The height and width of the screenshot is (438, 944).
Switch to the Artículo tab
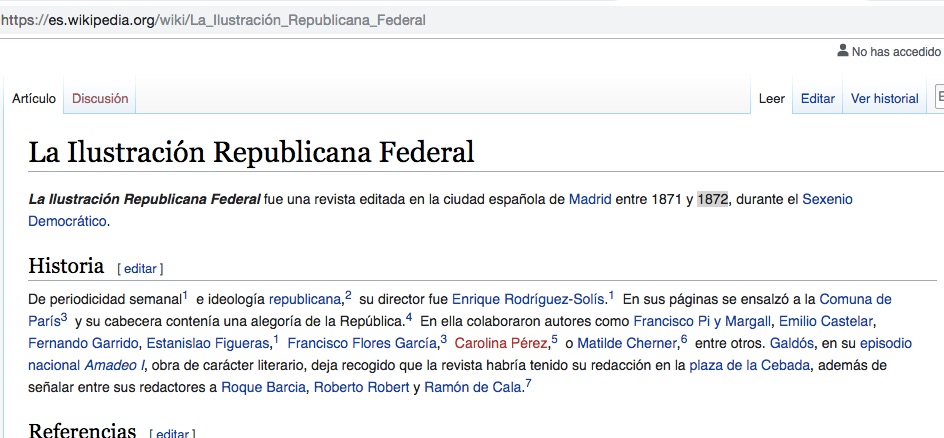coord(34,99)
